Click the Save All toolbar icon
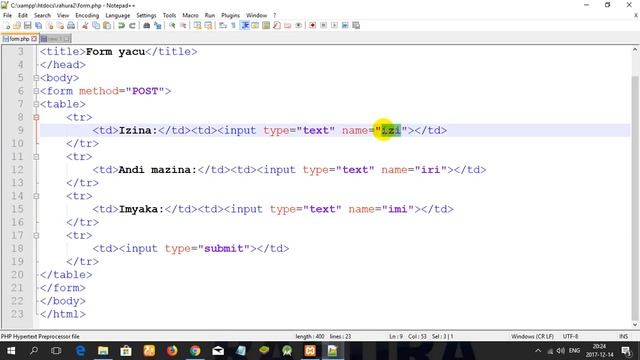 [x=38, y=25]
